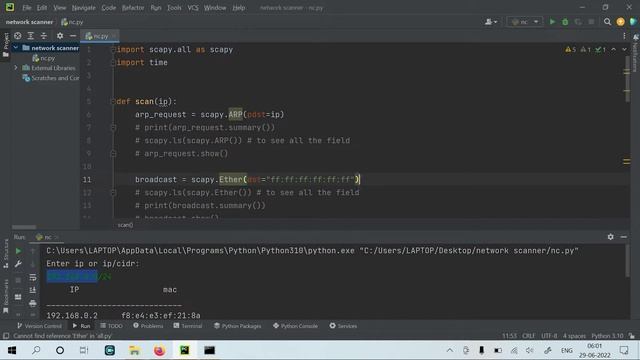Print the Run console output
This screenshot has height=360, width=640.
coord(33,303)
